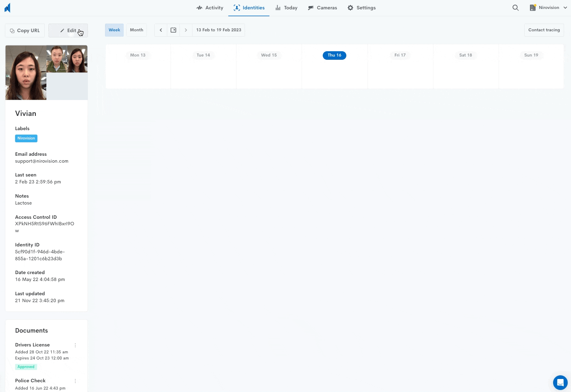Open the small thumbnail with man's face
571x392 pixels.
coord(57,59)
